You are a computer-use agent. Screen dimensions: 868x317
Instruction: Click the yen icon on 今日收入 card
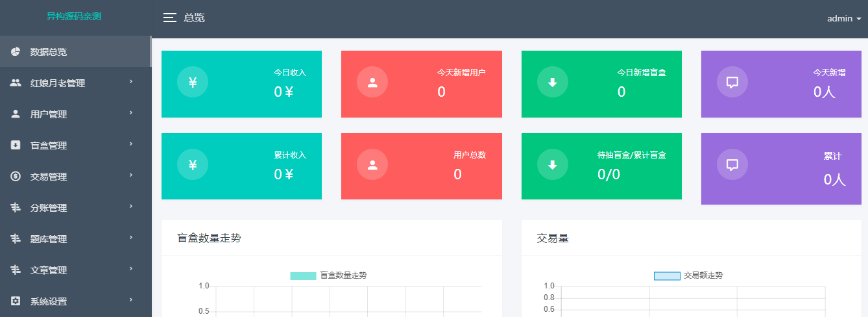[193, 82]
